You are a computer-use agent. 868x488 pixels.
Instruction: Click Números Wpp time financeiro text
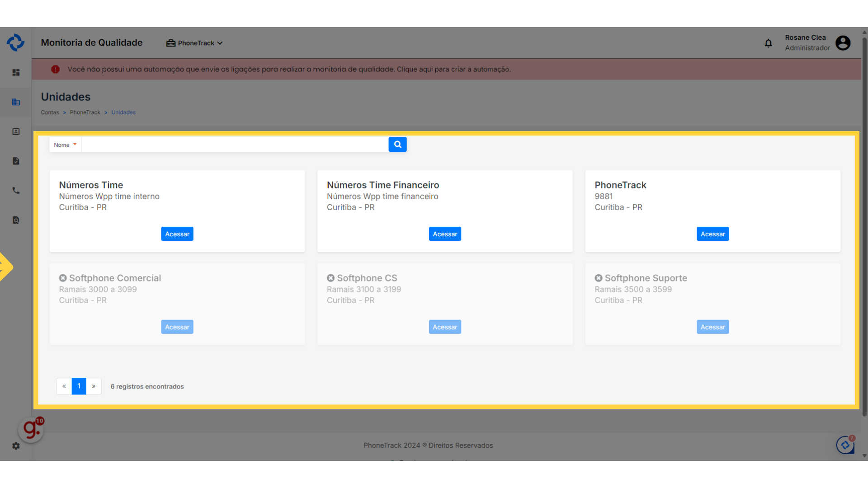(382, 196)
